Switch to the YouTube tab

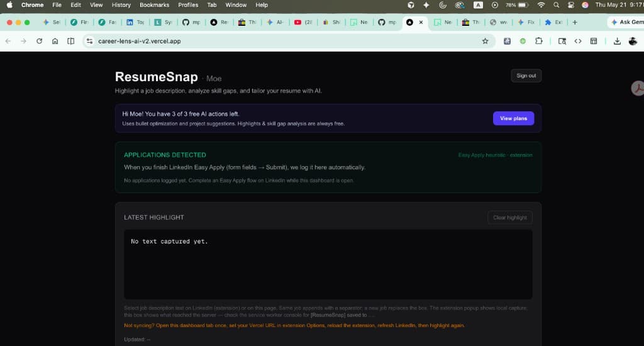click(x=304, y=22)
